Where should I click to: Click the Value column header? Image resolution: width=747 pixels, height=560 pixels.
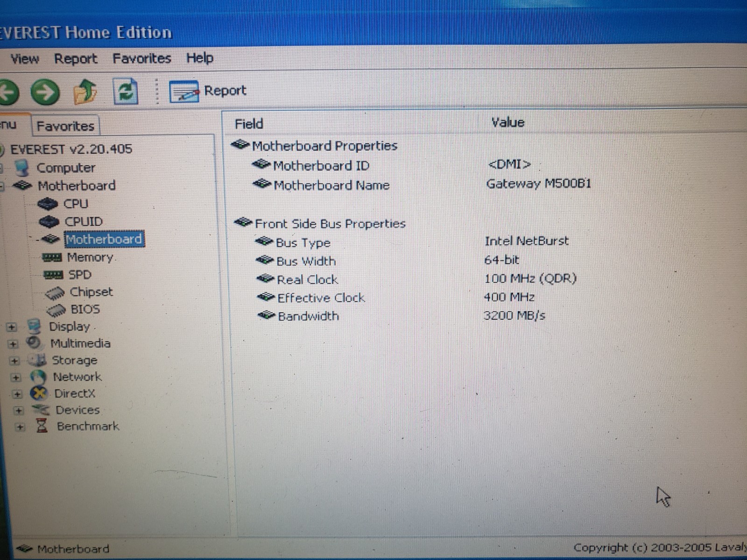click(507, 123)
